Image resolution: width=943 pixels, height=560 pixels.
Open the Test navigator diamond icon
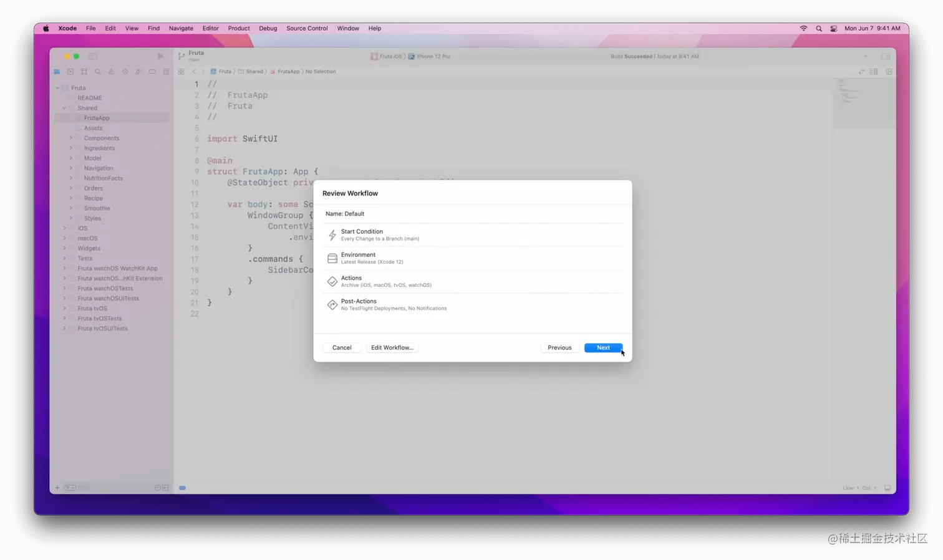point(125,72)
